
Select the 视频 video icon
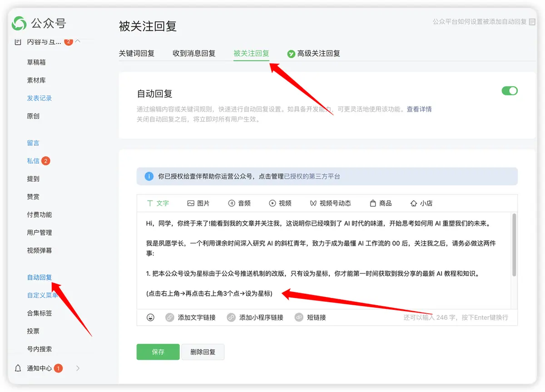[272, 203]
